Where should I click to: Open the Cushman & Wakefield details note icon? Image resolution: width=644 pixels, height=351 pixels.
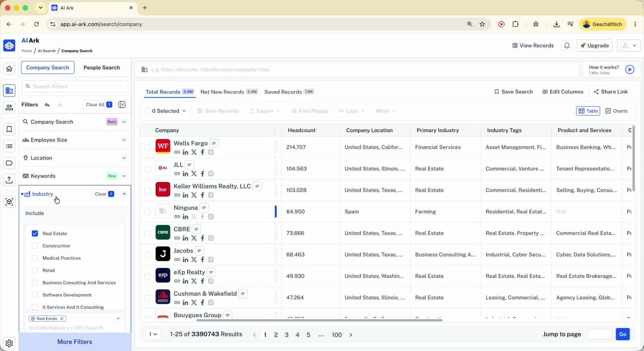pos(243,294)
